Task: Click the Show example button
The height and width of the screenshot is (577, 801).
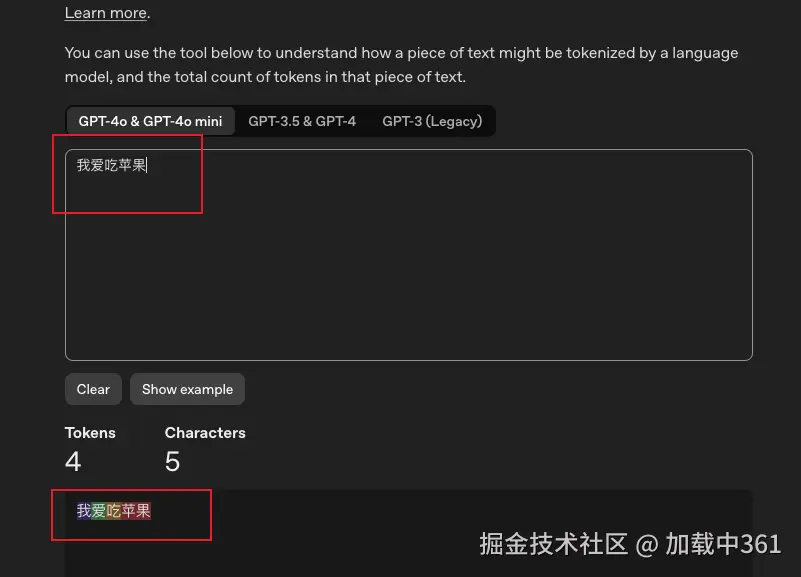Action: click(x=187, y=389)
